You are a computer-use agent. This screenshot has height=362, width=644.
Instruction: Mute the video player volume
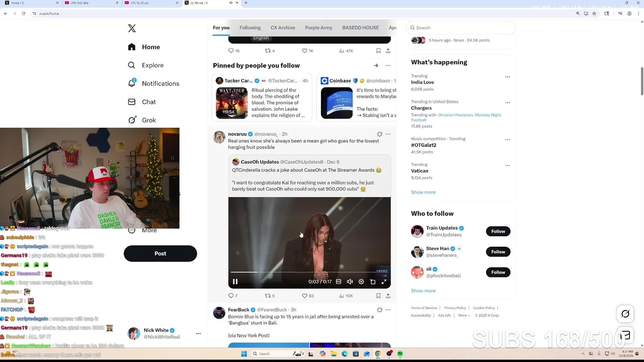point(350,282)
